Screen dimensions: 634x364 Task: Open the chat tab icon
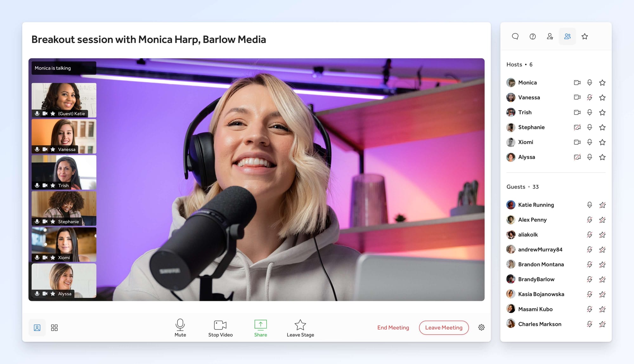[515, 36]
